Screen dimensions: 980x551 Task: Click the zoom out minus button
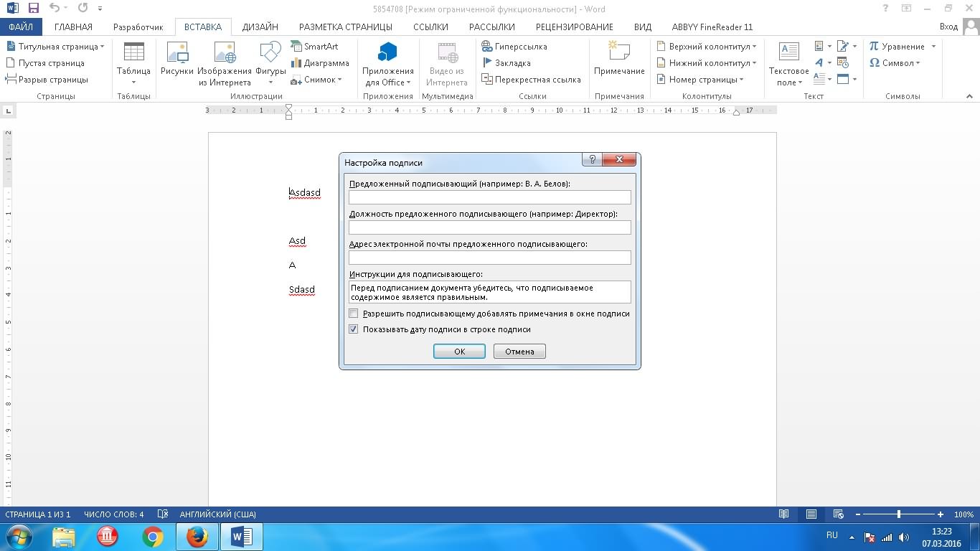857,514
